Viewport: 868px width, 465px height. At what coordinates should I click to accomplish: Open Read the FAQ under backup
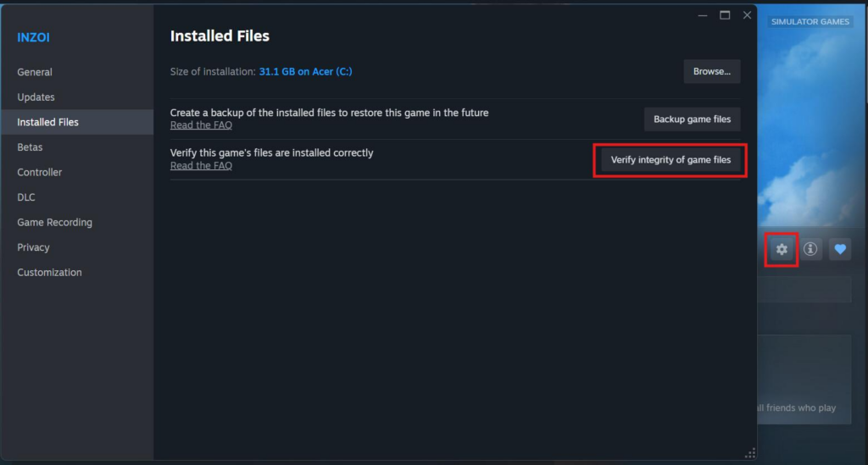pyautogui.click(x=201, y=125)
